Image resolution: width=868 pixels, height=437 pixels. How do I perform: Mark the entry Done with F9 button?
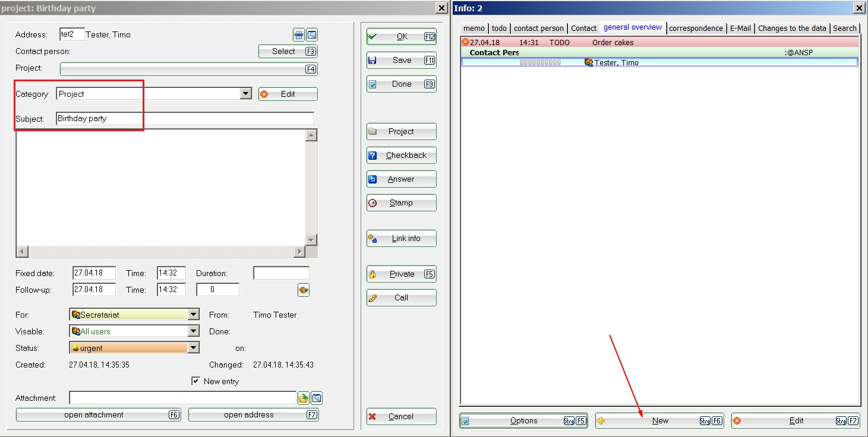402,84
